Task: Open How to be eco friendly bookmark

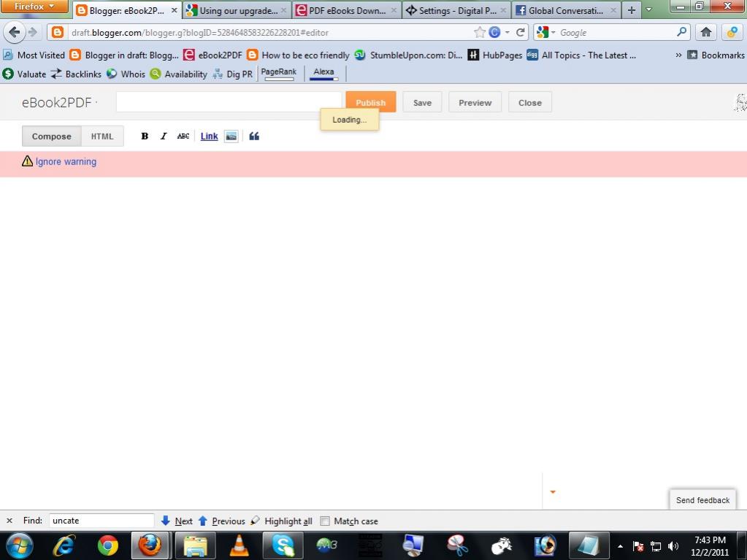Action: [298, 55]
